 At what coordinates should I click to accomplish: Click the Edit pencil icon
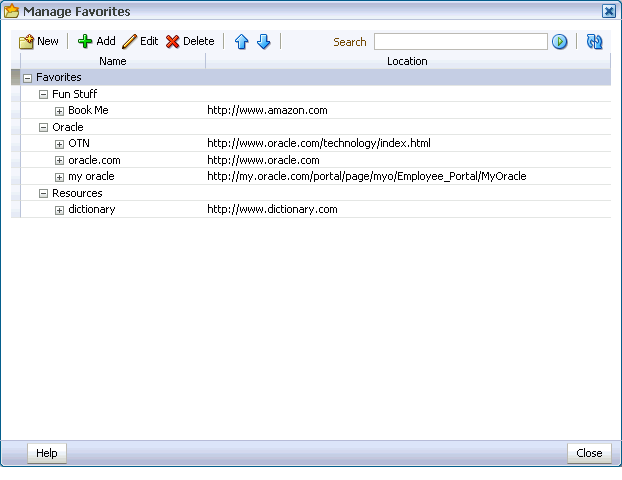pyautogui.click(x=129, y=42)
